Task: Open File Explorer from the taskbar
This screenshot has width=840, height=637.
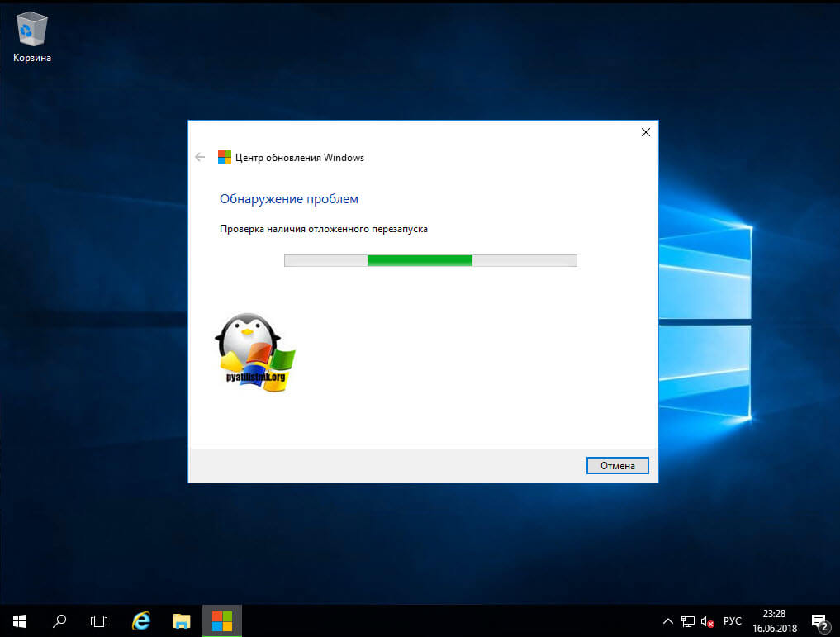Action: tap(182, 621)
